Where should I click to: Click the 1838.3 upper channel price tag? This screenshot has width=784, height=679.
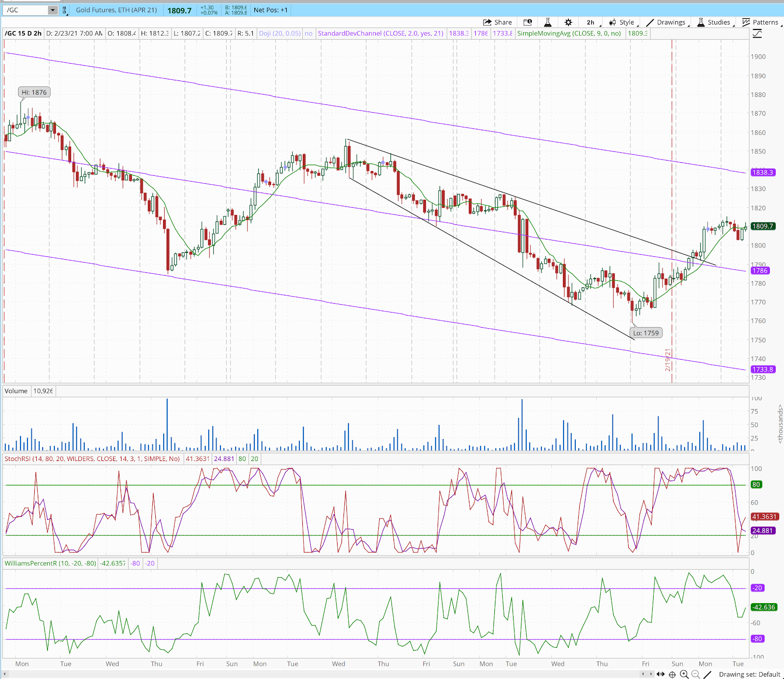click(763, 172)
